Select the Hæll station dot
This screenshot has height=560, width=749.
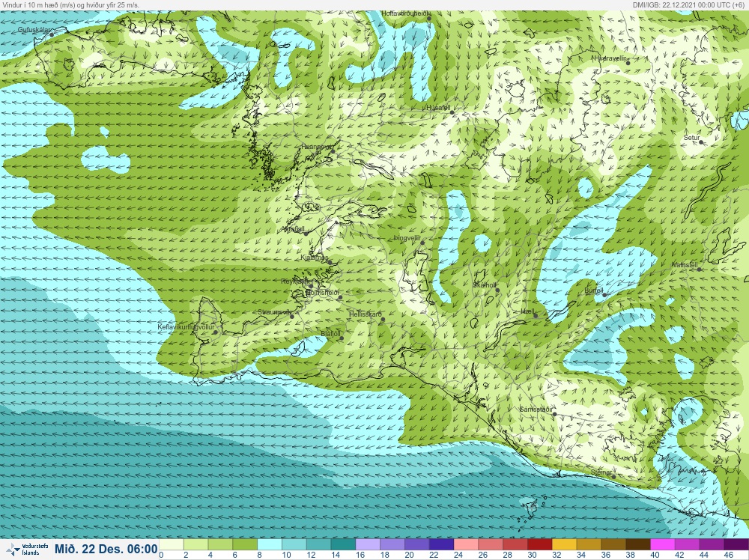coord(536,316)
